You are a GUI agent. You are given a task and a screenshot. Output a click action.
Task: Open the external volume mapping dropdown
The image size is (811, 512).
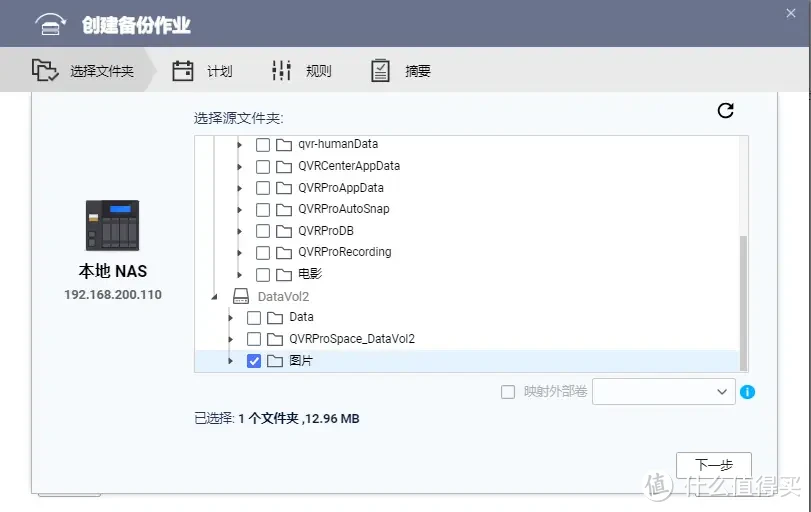tap(664, 391)
